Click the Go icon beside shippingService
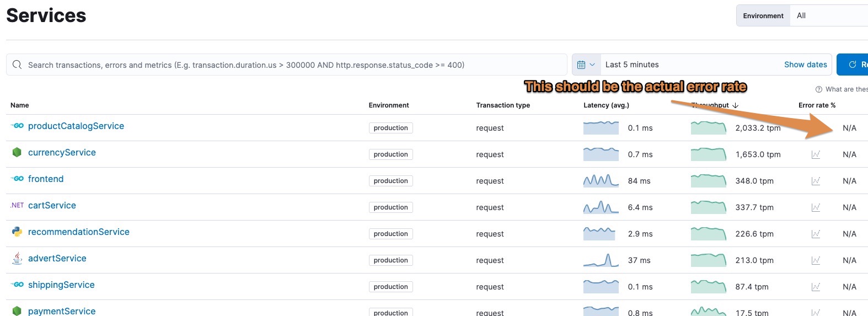 18,285
